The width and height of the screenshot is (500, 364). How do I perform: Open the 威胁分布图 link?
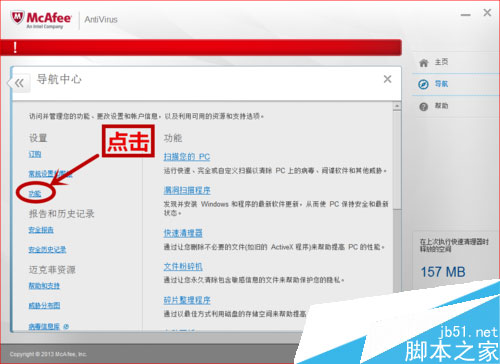tap(44, 305)
